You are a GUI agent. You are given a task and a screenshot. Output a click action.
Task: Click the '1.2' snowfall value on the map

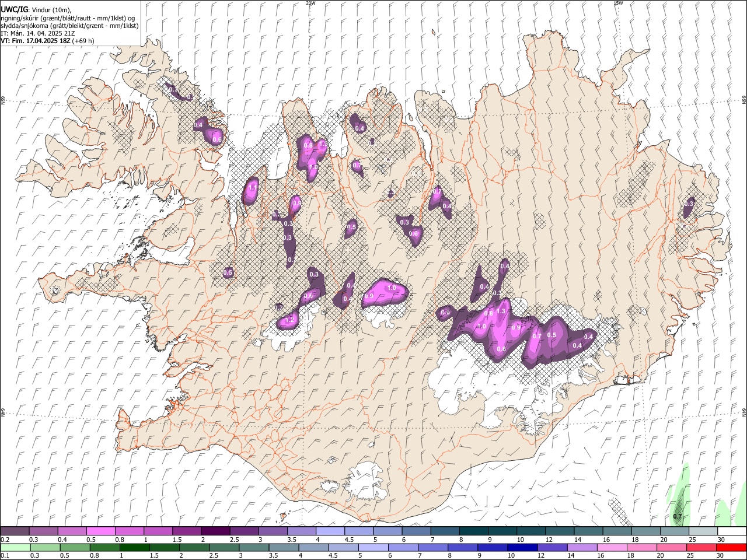coord(288,320)
